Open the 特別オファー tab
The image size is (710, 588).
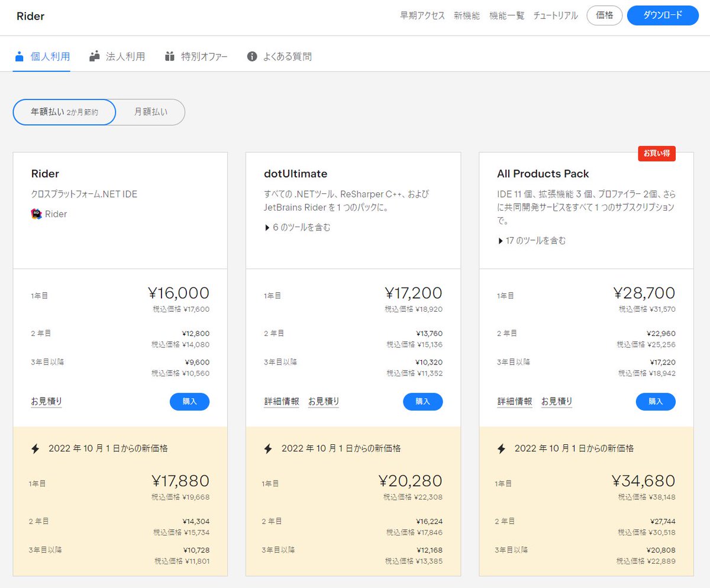click(196, 57)
